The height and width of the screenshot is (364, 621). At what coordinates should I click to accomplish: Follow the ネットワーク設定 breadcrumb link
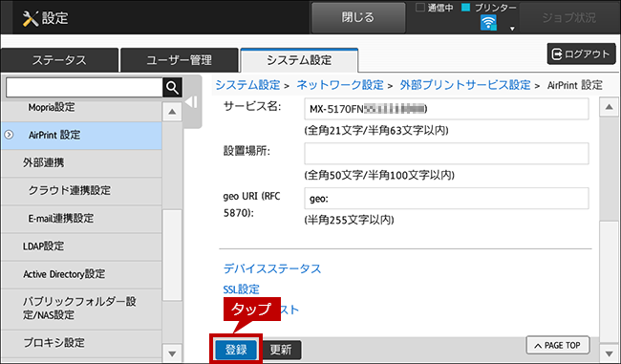(340, 85)
